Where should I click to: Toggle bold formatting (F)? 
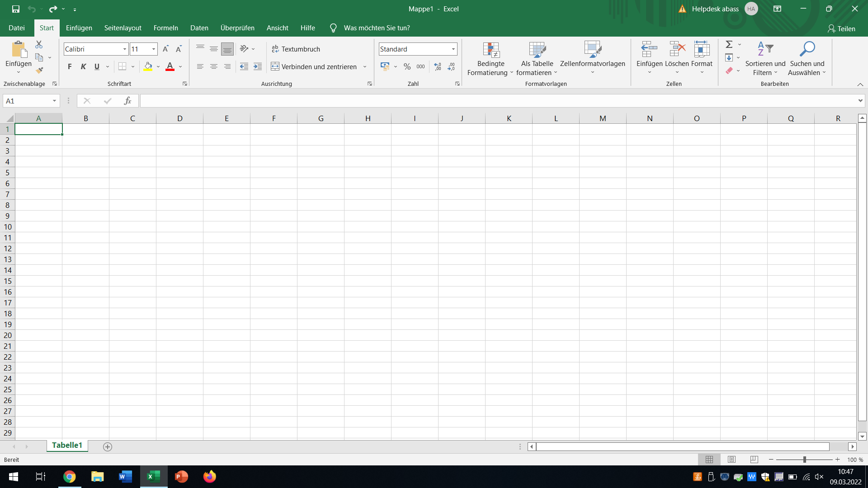[70, 67]
